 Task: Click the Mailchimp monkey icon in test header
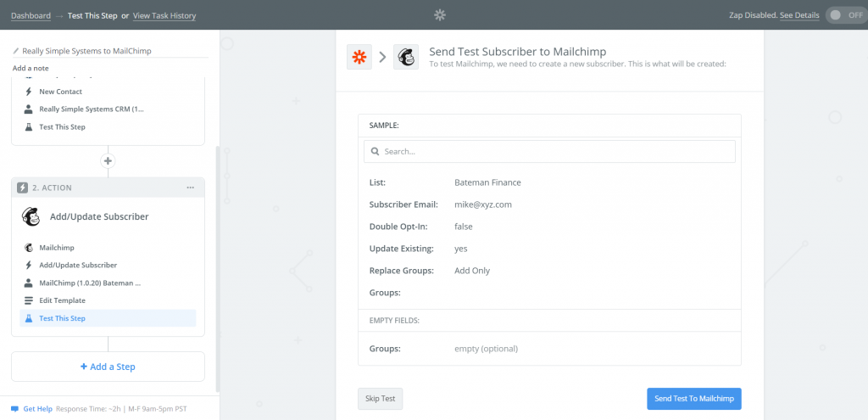click(x=406, y=57)
